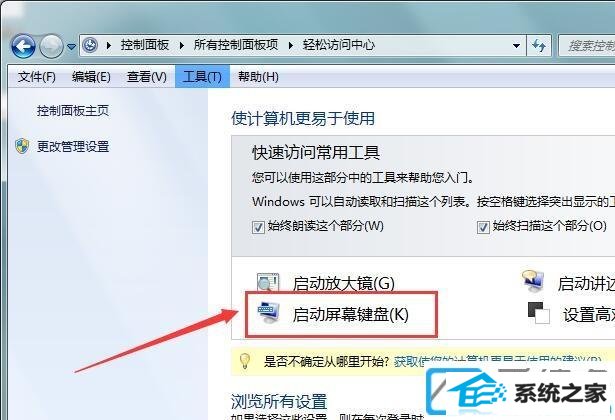
Task: Click the on-screen keyboard icon
Action: pos(269,312)
